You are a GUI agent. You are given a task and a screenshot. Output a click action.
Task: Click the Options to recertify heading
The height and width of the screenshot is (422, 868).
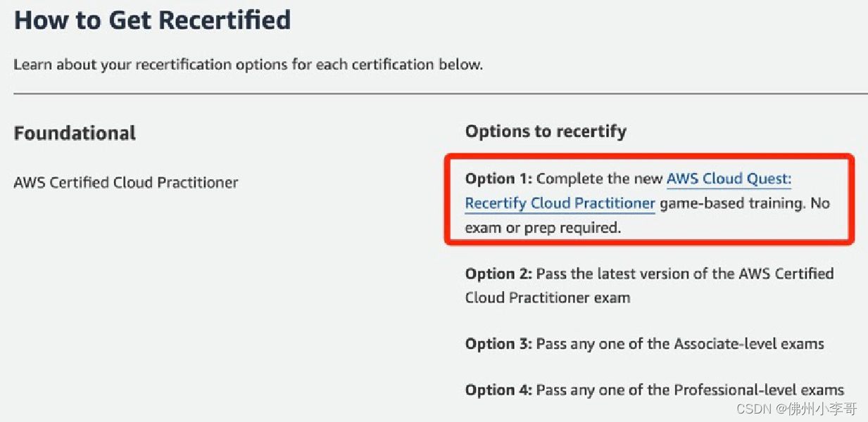point(546,132)
